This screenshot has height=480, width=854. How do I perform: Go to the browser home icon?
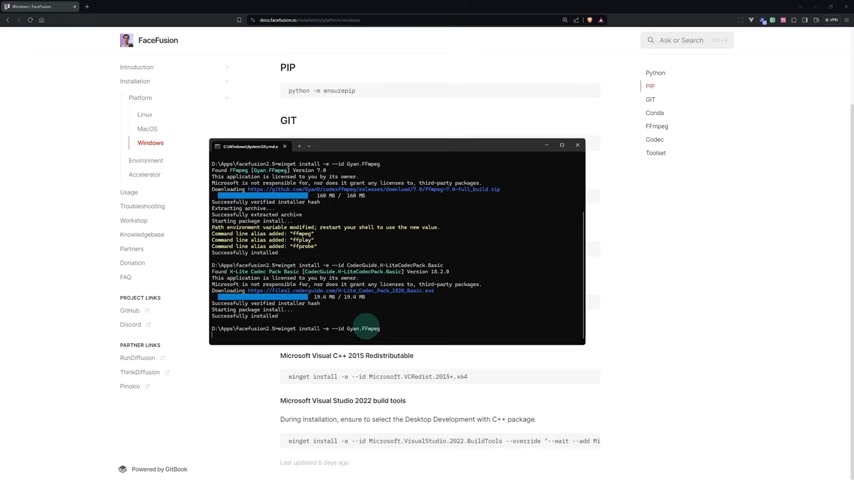[x=41, y=20]
